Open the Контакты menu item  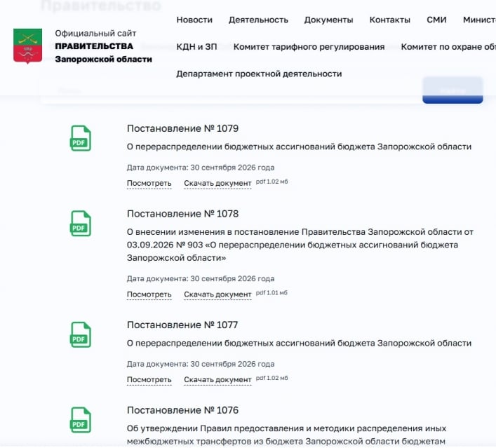[x=390, y=20]
